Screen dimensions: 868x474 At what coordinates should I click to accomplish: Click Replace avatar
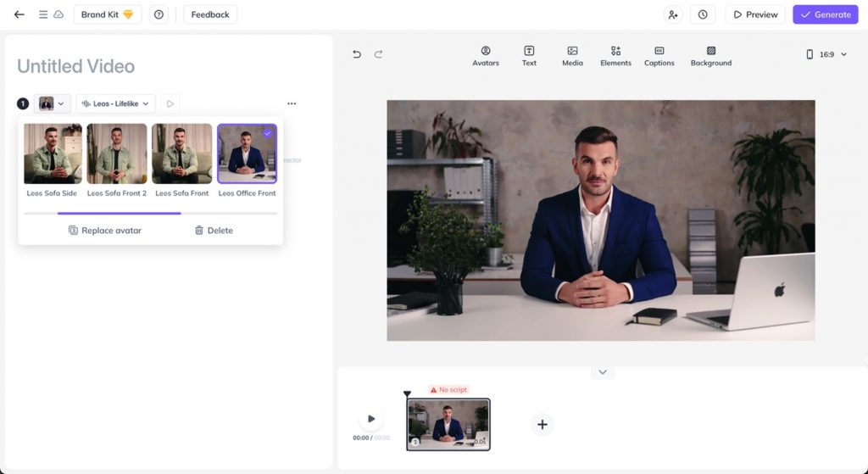pos(104,231)
